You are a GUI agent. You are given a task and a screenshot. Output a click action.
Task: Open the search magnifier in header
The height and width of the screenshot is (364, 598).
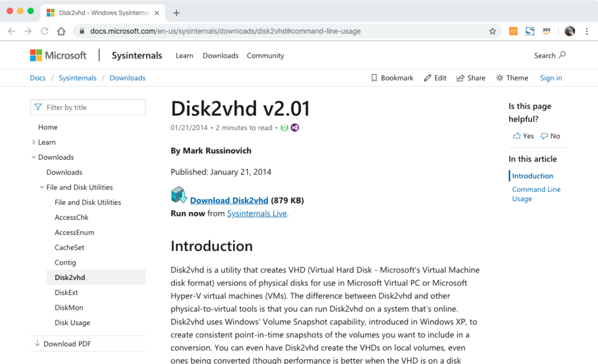tap(562, 55)
